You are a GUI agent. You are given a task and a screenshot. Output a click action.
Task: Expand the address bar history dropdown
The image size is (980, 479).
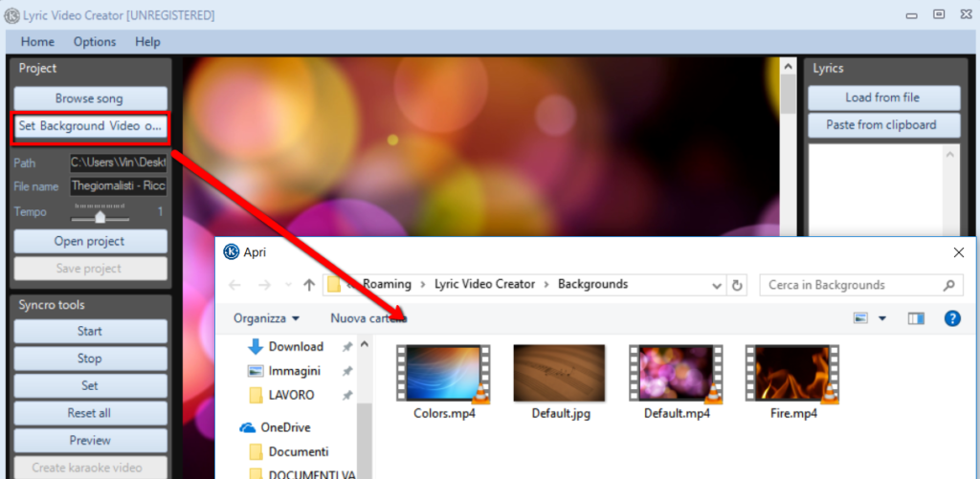[x=717, y=286]
